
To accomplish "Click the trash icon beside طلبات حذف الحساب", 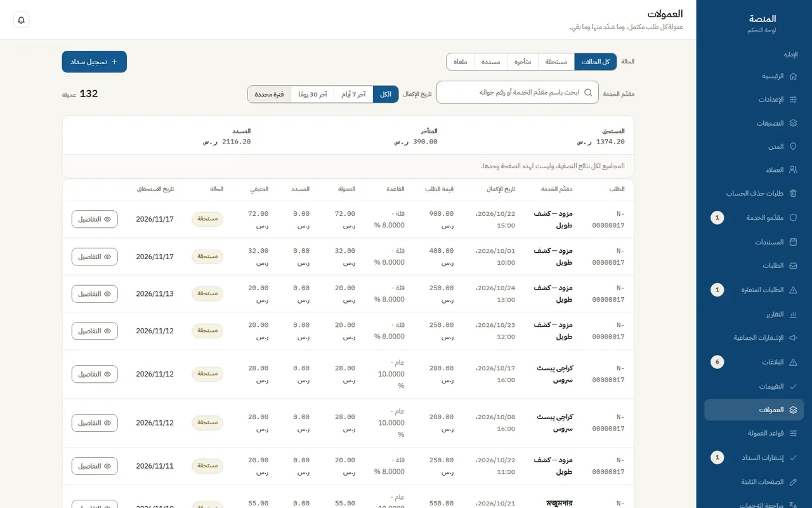I will [793, 194].
